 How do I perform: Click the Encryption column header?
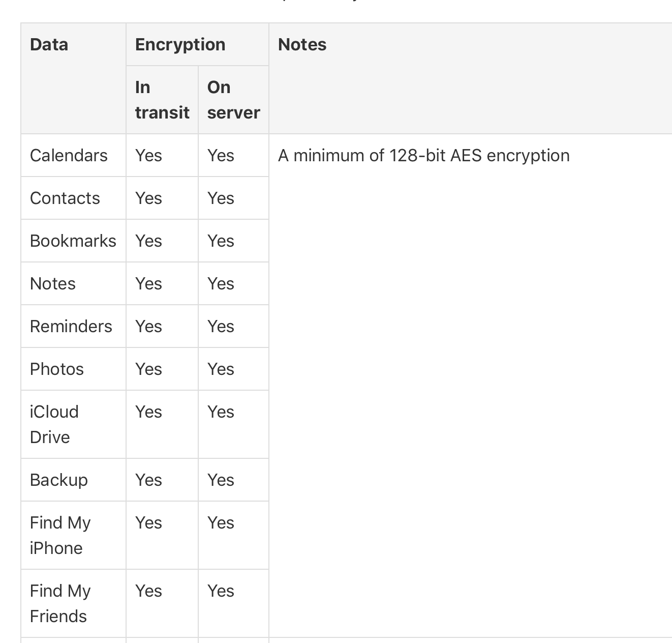click(180, 45)
